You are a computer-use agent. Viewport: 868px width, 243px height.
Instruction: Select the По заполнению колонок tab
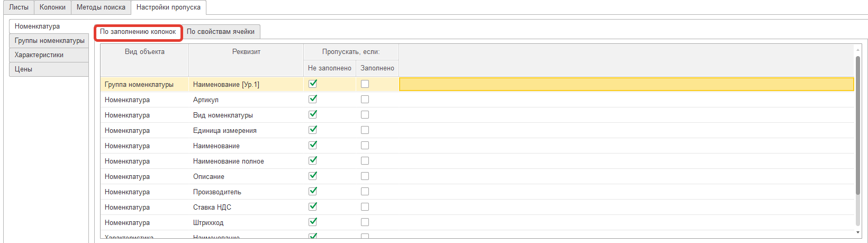point(138,32)
